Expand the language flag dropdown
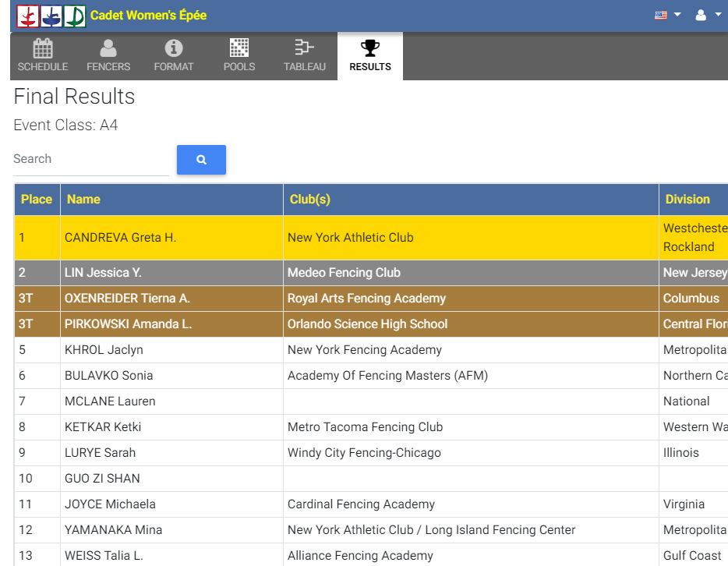 coord(667,15)
